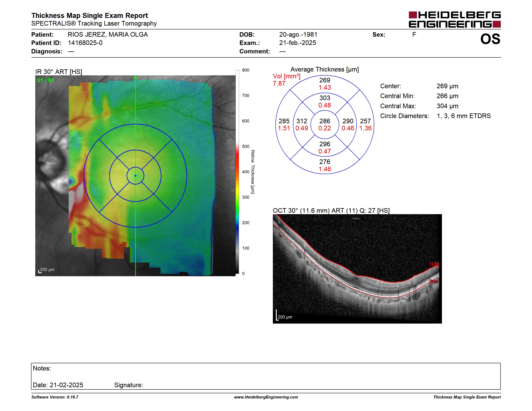
Task: Click the Central Min value 266 µm
Action: tap(447, 96)
